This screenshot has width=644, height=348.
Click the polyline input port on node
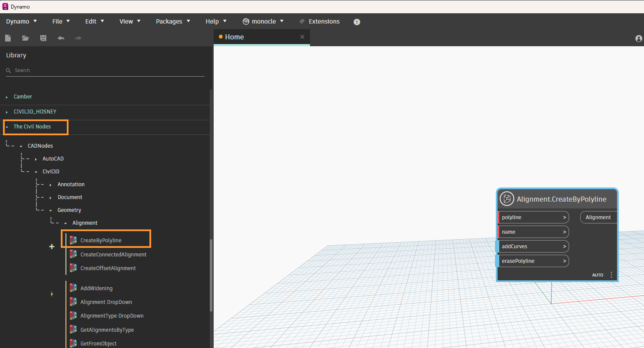[x=533, y=217]
